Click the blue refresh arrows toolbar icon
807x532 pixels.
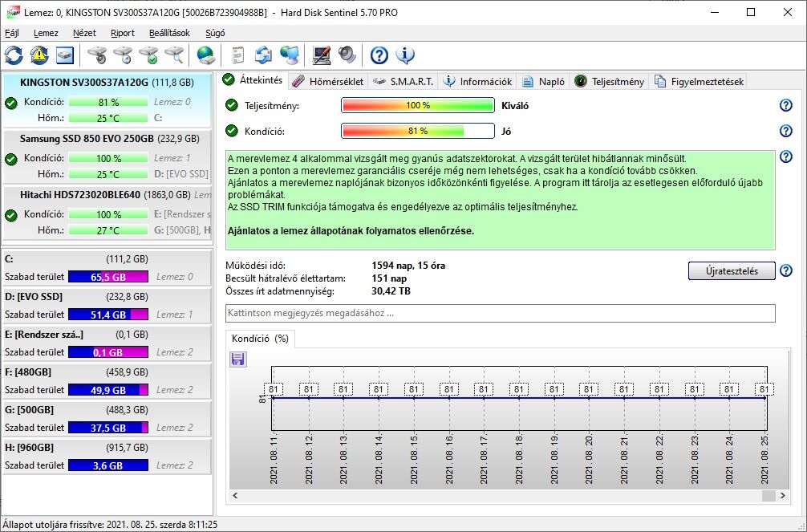(x=14, y=55)
